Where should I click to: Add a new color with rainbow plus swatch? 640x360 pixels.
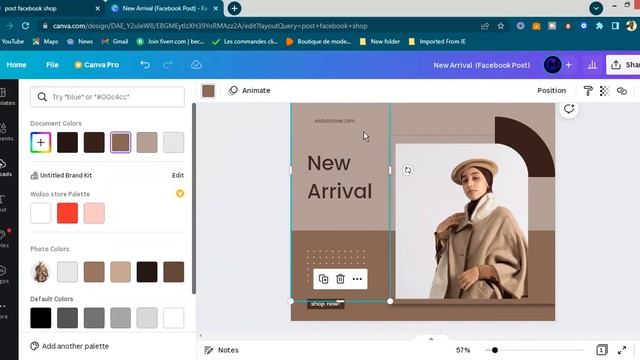pyautogui.click(x=41, y=142)
